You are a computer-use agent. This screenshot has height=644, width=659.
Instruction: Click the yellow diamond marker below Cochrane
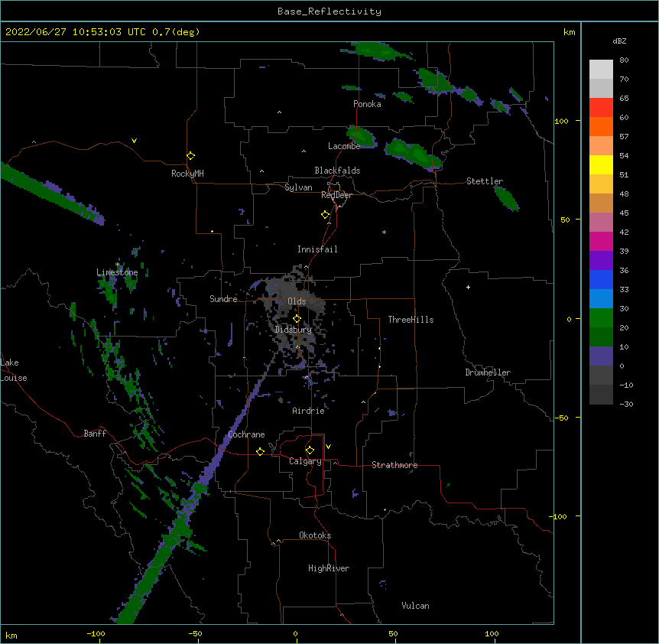[260, 451]
